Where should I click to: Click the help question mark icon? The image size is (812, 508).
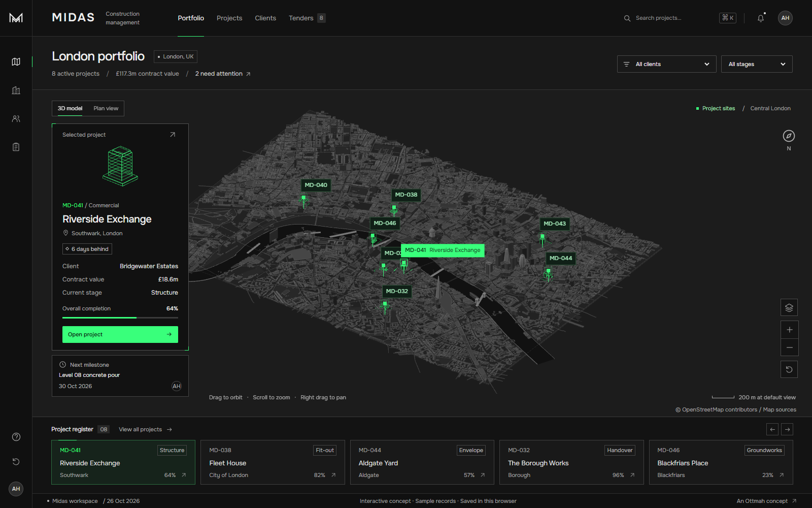tap(16, 437)
